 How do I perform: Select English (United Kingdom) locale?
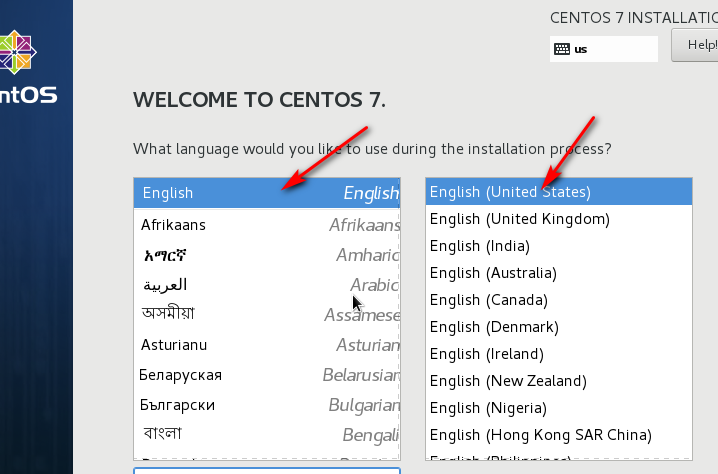[x=559, y=219]
